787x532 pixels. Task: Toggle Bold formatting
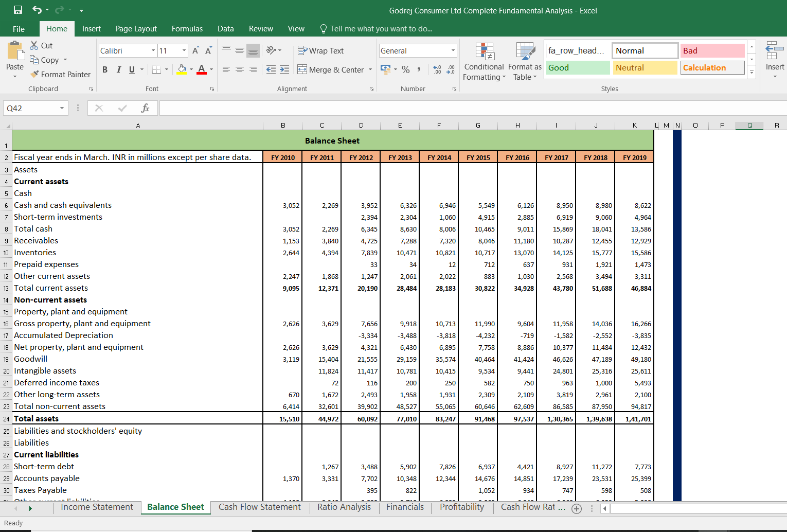[105, 69]
